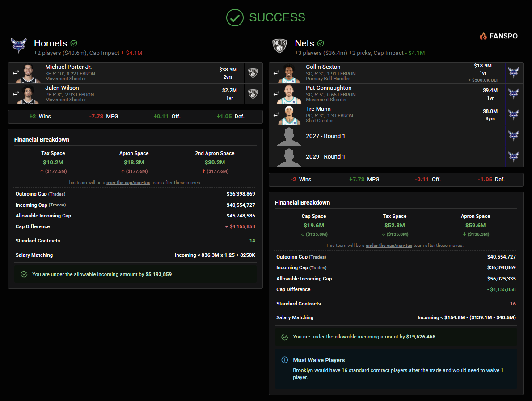Open Michael Porter Jr. headshot
The image size is (532, 401).
coord(29,73)
